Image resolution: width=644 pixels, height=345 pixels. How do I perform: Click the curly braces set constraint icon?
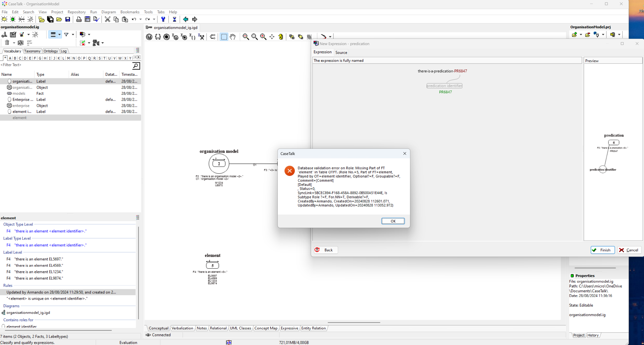158,37
